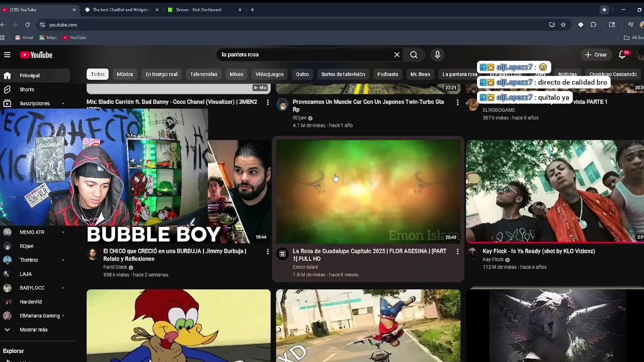The image size is (644, 362).
Task: Close the YouTube browser tab
Action: [74, 10]
